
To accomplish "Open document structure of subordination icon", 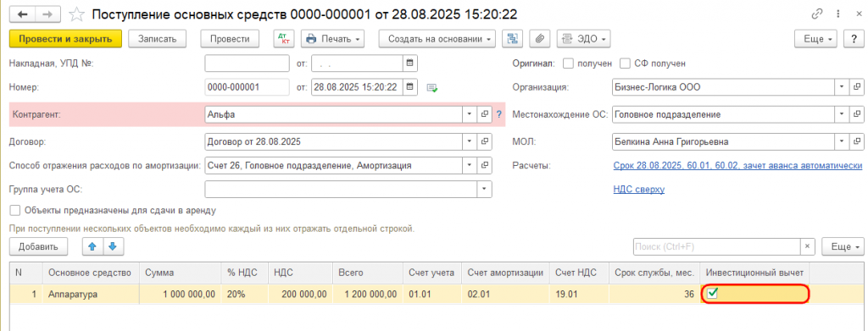I will click(512, 39).
